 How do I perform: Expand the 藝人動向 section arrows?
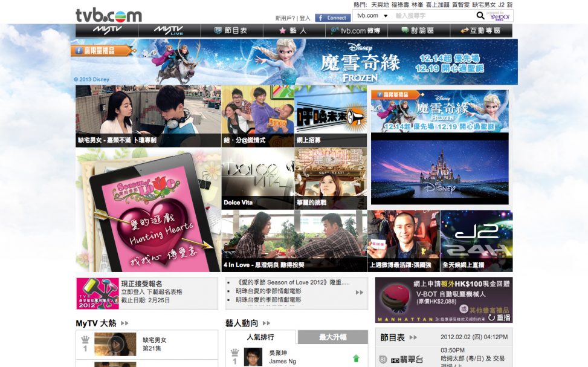[267, 323]
